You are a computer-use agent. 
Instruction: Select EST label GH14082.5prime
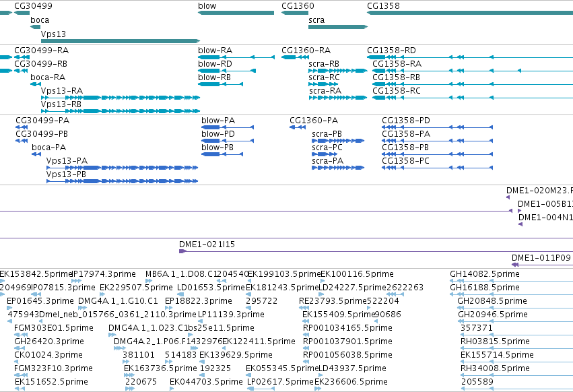tap(485, 274)
